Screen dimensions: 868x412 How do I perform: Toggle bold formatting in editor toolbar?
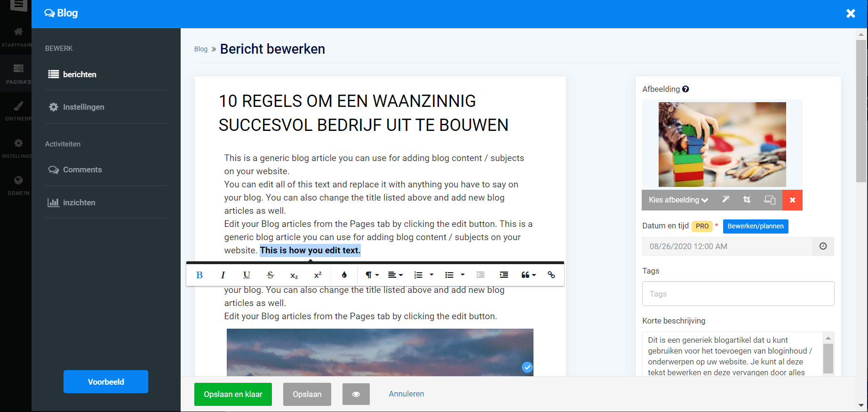(x=199, y=275)
